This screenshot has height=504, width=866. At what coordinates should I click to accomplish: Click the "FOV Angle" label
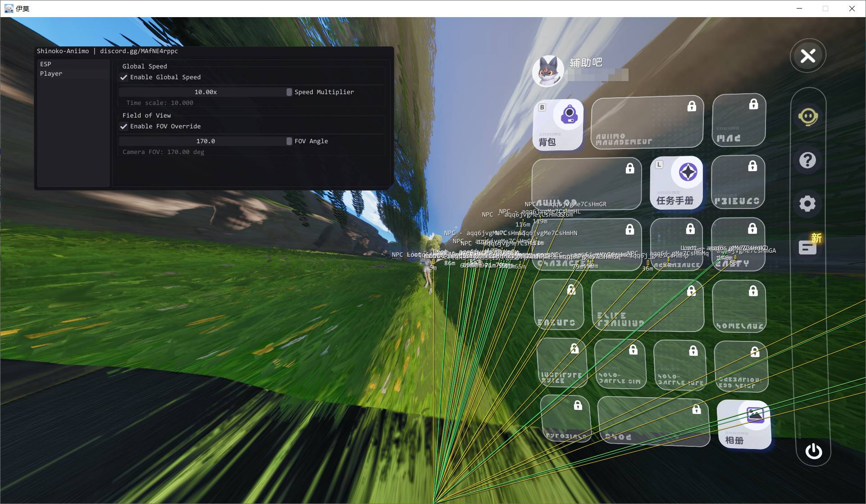311,141
